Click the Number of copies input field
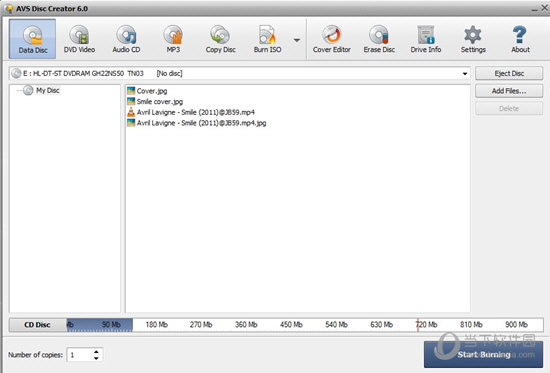The image size is (550, 373). point(80,355)
